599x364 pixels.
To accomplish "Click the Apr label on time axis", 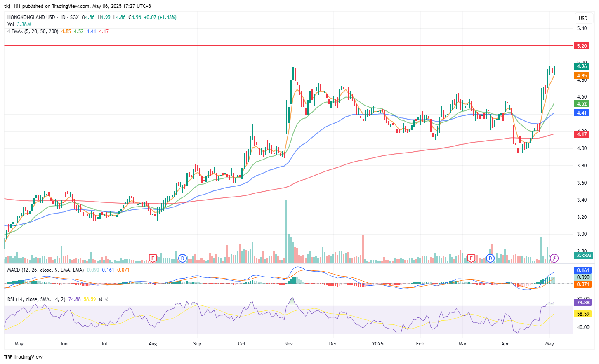I will [505, 344].
